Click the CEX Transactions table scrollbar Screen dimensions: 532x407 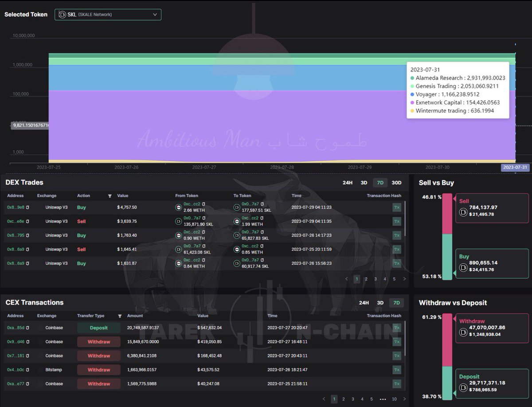pyautogui.click(x=404, y=338)
